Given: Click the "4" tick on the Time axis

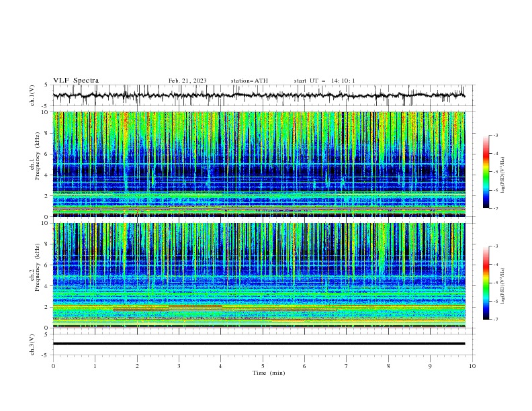Looking at the screenshot, I should tap(221, 366).
